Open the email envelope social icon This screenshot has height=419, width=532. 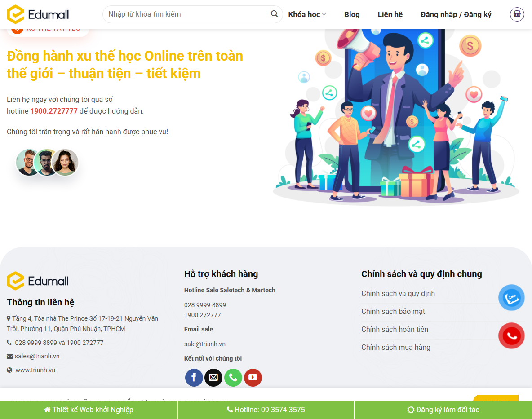[213, 378]
